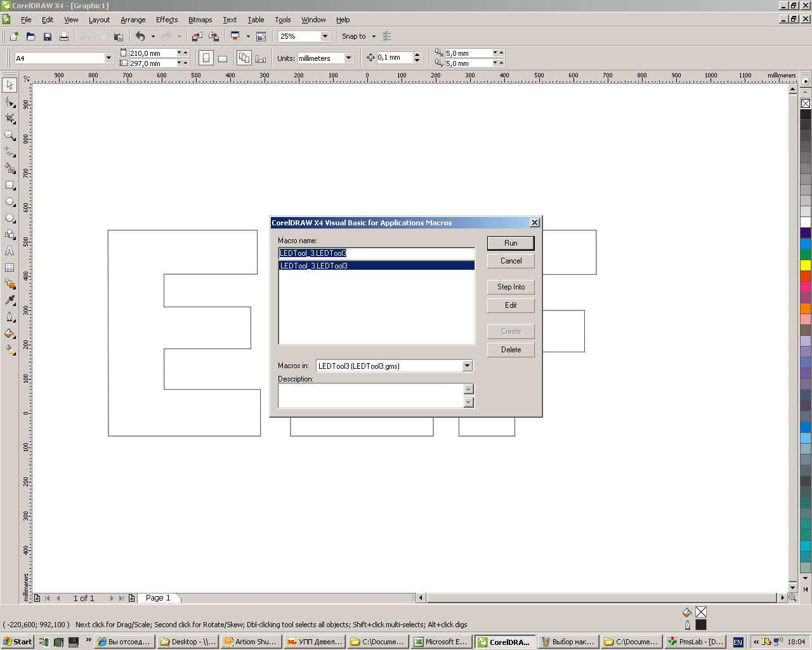The image size is (812, 650).
Task: Increase the nudge offset 0,1 mm spinner
Action: (417, 55)
